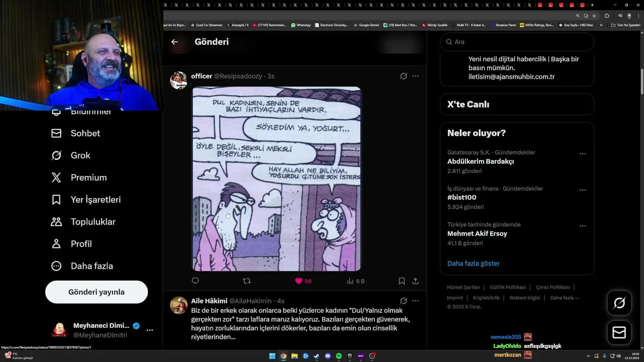644x362 pixels.
Task: Open Hizmet Şartları footer link
Action: coord(463,288)
